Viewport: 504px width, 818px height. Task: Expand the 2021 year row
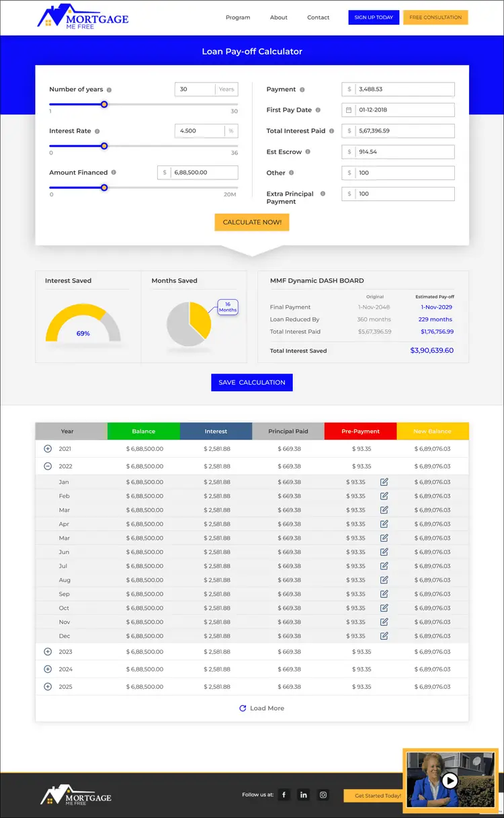pyautogui.click(x=48, y=449)
